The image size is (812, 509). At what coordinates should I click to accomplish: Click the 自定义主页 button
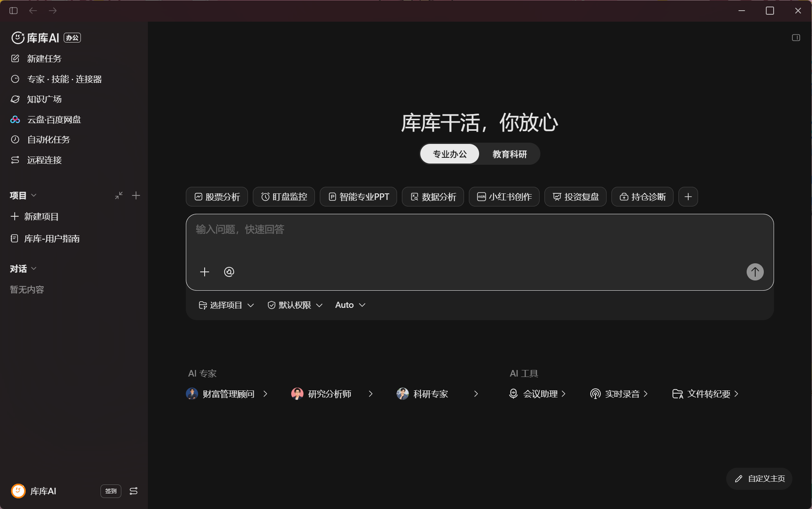pos(759,479)
